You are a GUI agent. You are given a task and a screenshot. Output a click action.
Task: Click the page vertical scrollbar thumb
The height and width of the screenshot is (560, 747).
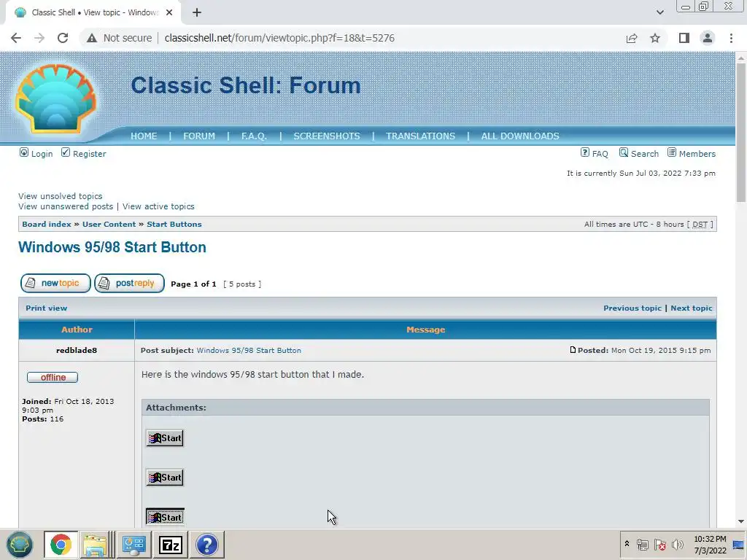tap(741, 133)
